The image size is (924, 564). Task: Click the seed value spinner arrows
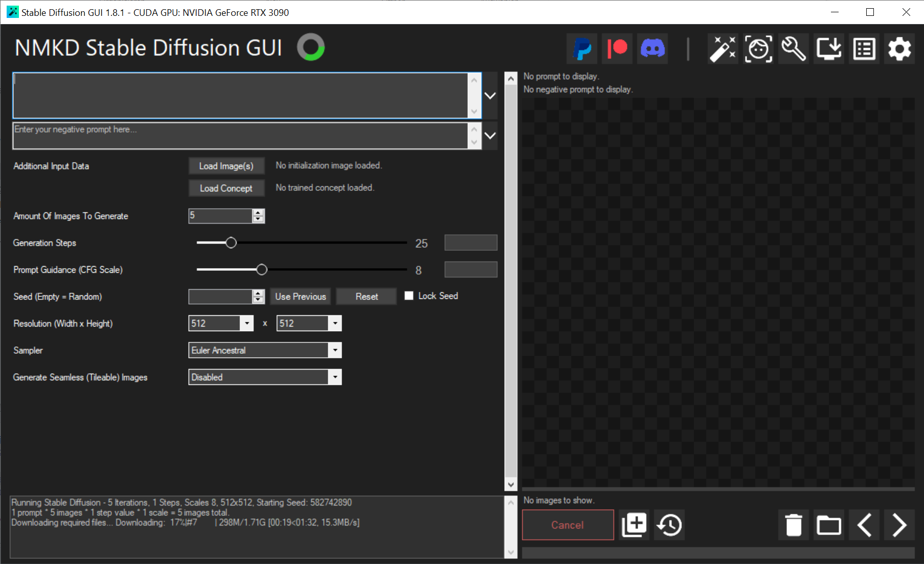pos(259,296)
